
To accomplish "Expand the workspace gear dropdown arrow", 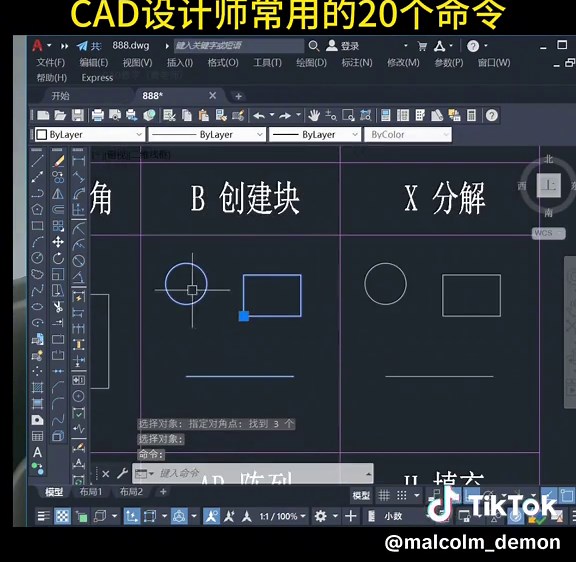I will click(x=335, y=516).
